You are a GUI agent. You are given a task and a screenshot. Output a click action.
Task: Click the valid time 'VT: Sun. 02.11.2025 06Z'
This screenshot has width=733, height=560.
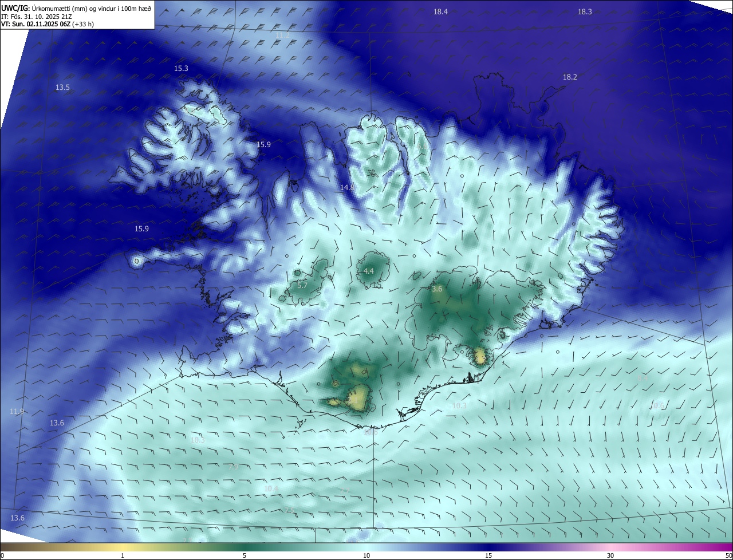tap(35, 24)
